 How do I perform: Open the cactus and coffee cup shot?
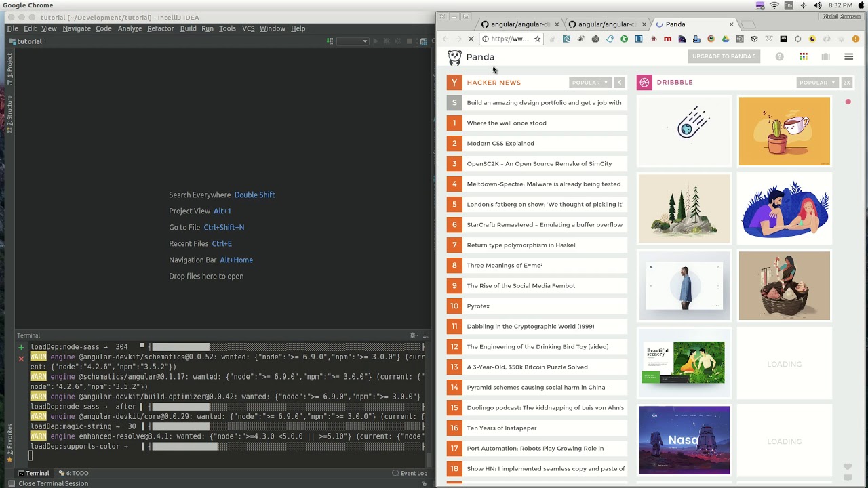(785, 131)
